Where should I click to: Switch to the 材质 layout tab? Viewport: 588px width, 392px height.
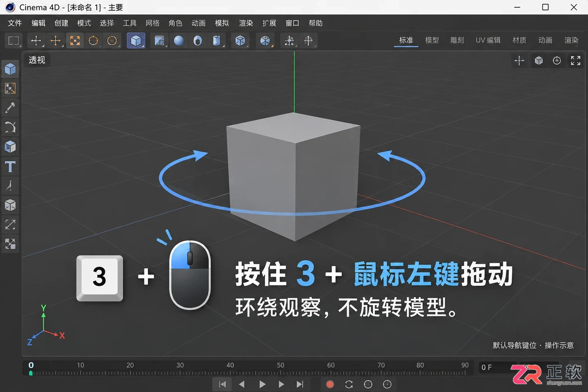(519, 40)
